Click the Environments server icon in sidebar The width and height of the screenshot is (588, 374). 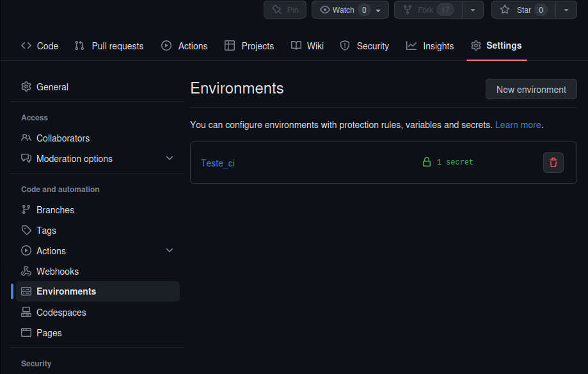click(x=26, y=291)
